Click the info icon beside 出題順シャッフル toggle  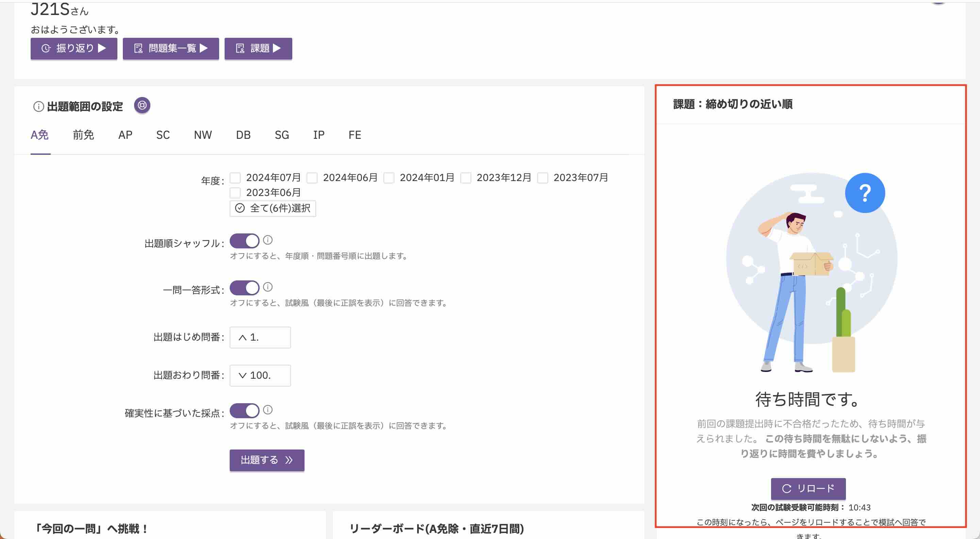click(267, 240)
